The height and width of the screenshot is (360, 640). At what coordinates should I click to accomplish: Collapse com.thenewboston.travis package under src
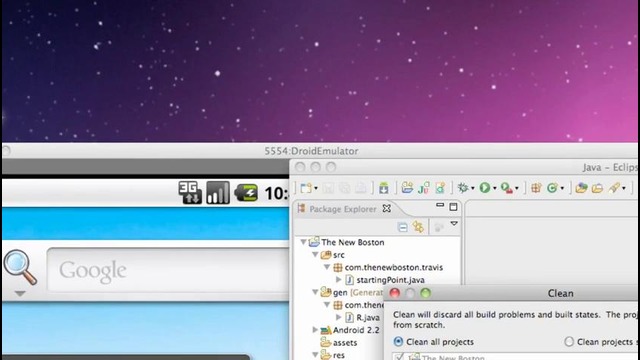(x=327, y=267)
